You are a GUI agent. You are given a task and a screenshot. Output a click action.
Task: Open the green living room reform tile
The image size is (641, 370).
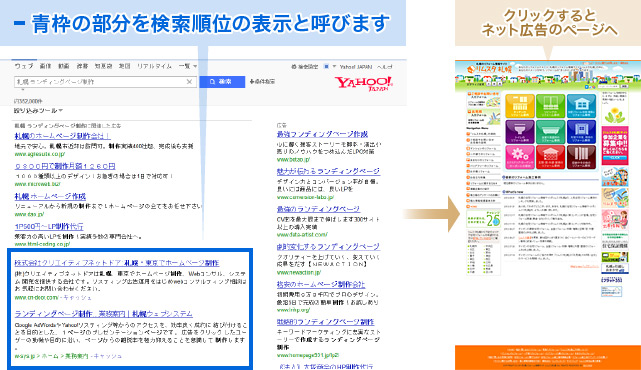coord(550,106)
